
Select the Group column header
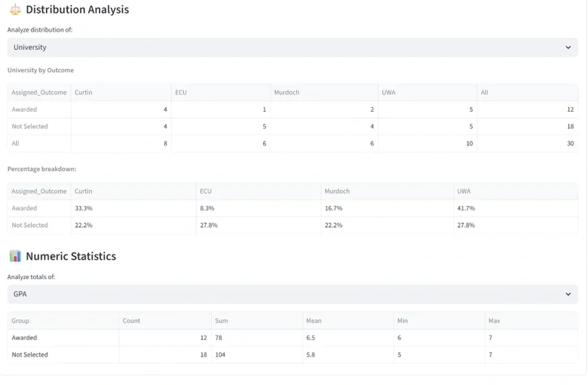coord(21,321)
